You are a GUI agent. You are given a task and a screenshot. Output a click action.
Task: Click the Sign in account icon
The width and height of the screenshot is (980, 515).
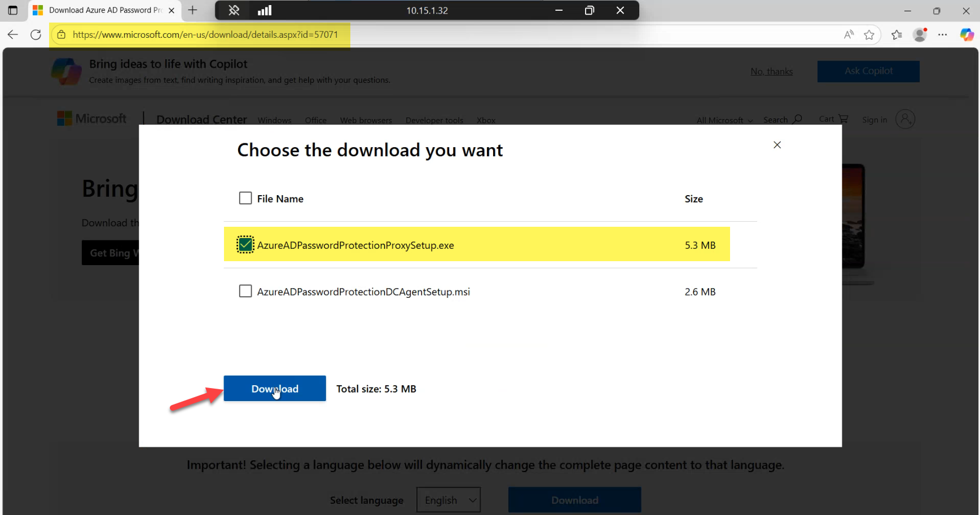[x=905, y=119]
